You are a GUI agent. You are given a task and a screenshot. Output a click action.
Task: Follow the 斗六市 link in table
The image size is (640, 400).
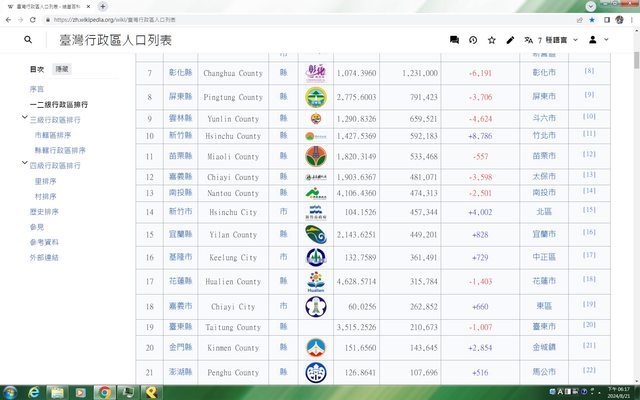point(544,119)
